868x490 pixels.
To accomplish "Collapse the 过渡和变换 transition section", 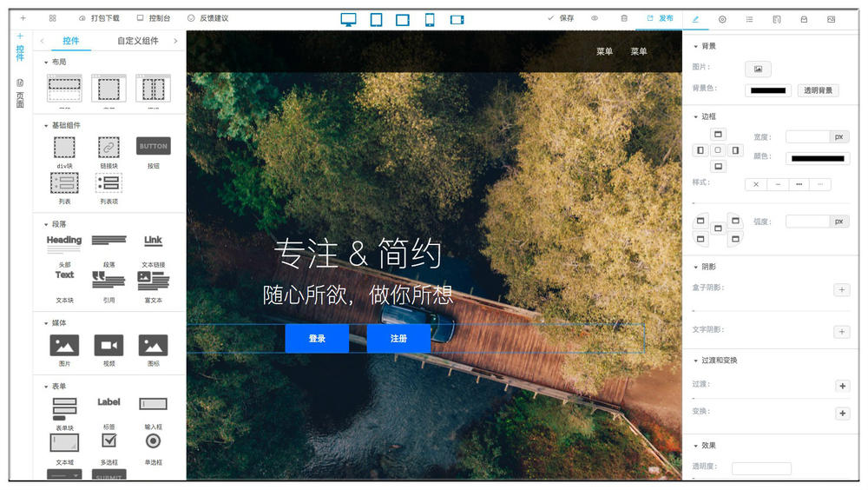I will pyautogui.click(x=715, y=361).
